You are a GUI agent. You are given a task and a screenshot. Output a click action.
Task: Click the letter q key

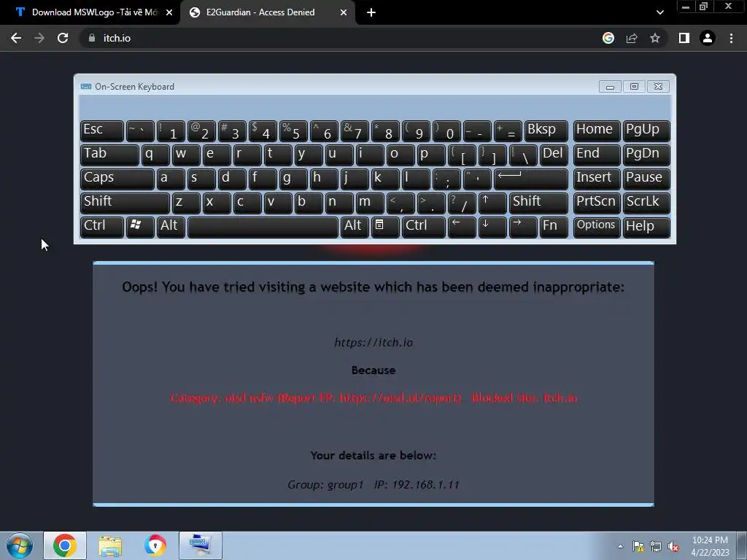click(155, 155)
